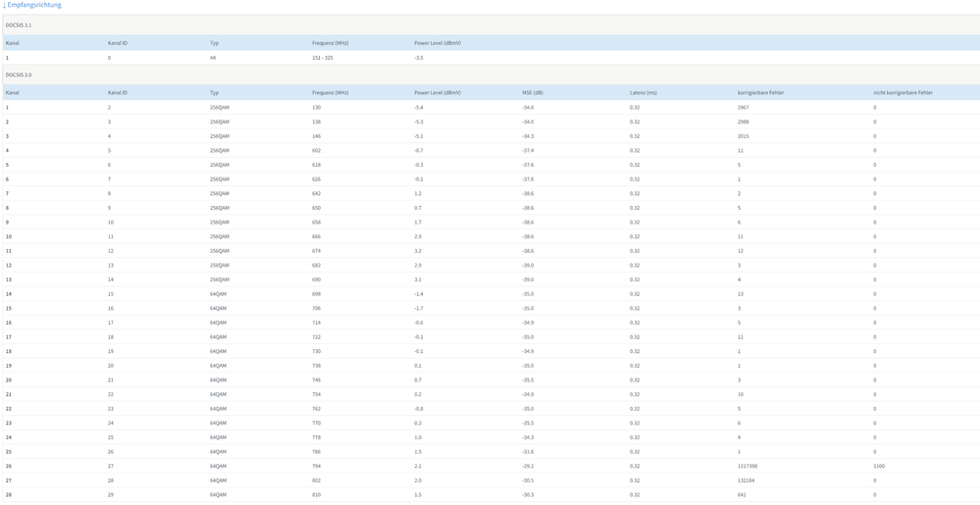This screenshot has height=505, width=980.
Task: Select the 650 frequency cell
Action: point(316,208)
